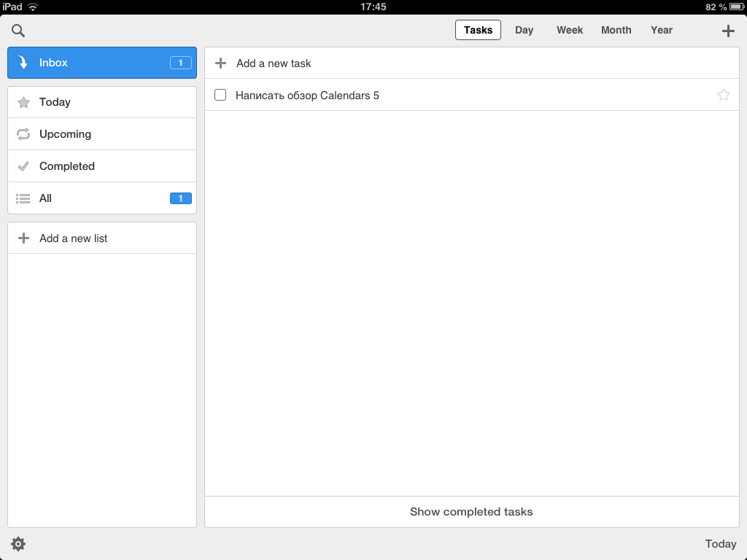The height and width of the screenshot is (560, 747).
Task: Click the plus icon beside Add a new list
Action: click(23, 238)
